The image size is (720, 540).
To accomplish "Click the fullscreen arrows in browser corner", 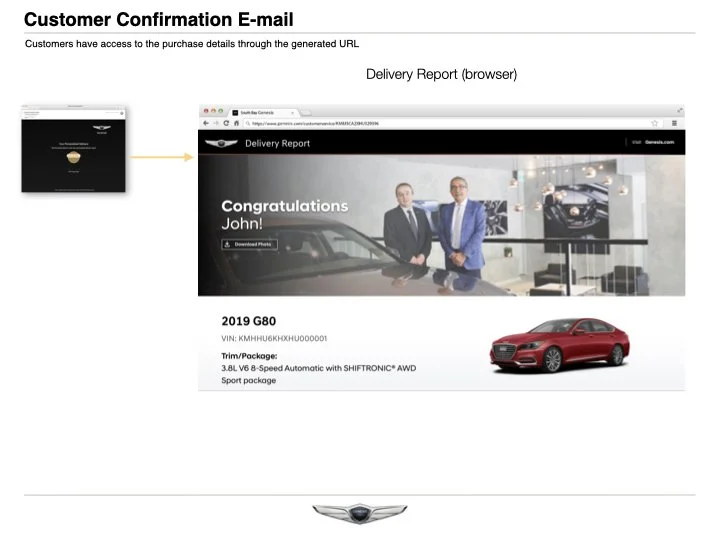I will pyautogui.click(x=679, y=111).
